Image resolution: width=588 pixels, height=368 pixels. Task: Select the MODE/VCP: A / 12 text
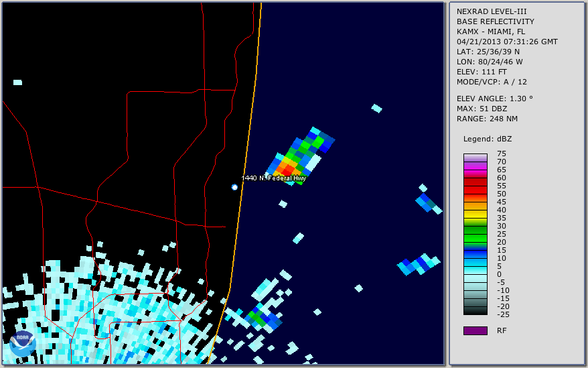(492, 82)
